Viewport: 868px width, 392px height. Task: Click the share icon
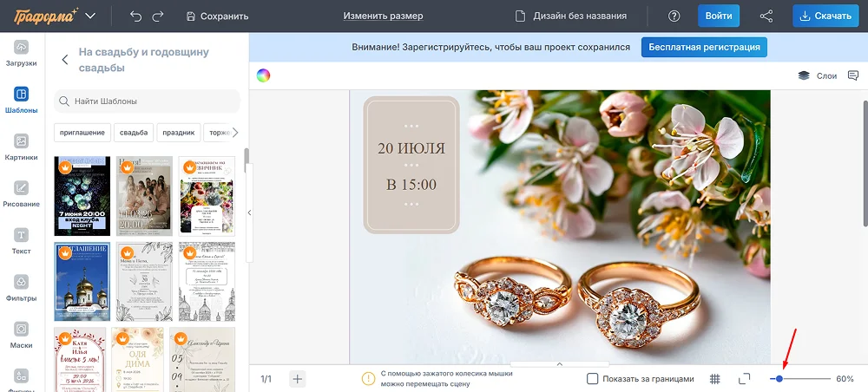(x=766, y=16)
